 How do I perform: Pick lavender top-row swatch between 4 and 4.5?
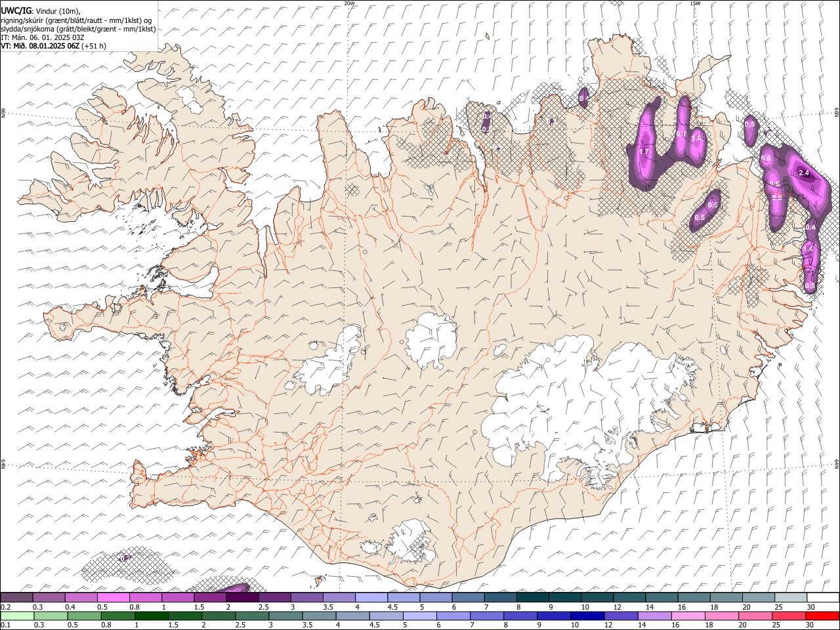click(371, 598)
